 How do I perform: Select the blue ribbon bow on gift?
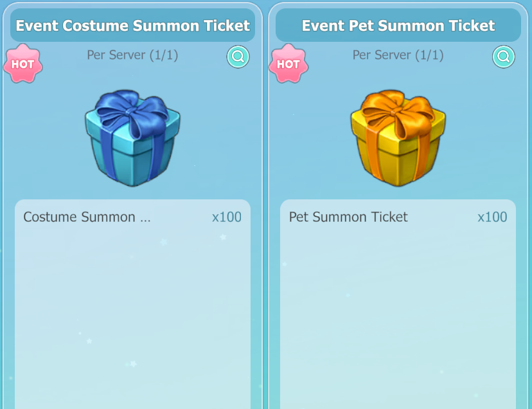(132, 111)
